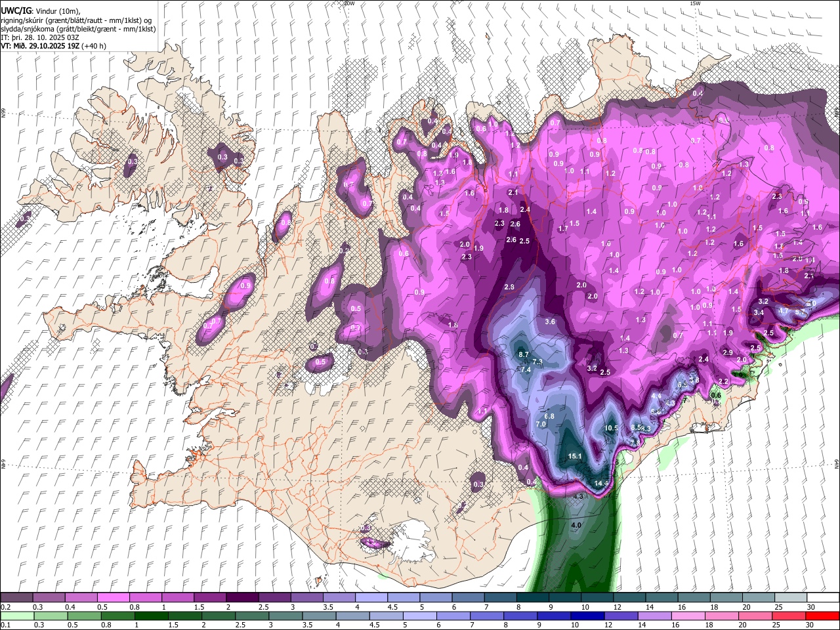Screen dimensions: 840x630
Task: Click the '4.0' value in the green rain band
Action: 576,526
